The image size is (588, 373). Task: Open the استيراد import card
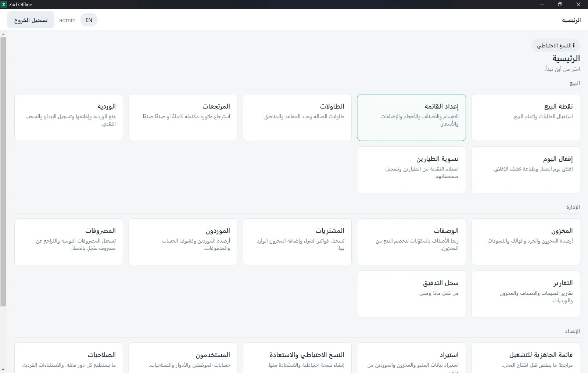pos(411,358)
